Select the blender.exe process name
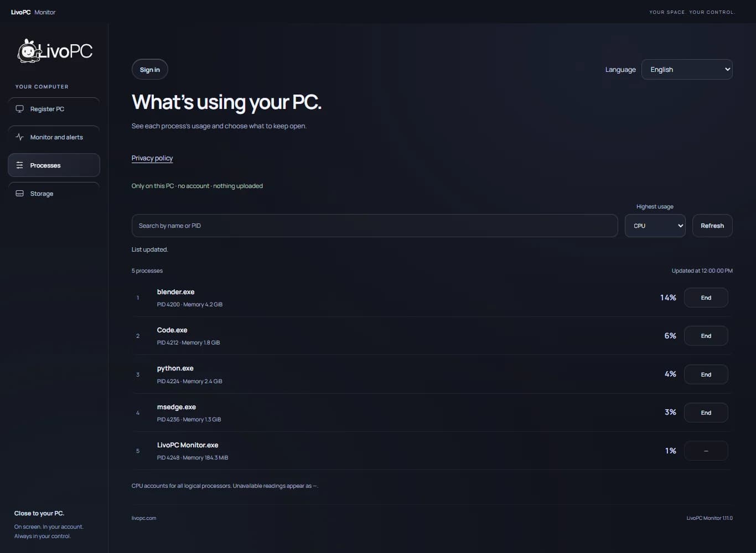 click(x=176, y=292)
